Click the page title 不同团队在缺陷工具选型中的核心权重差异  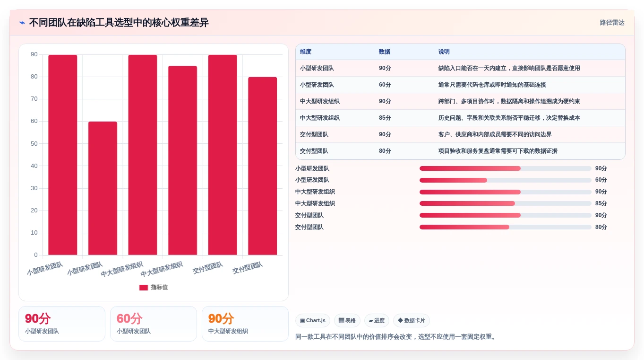coord(119,23)
